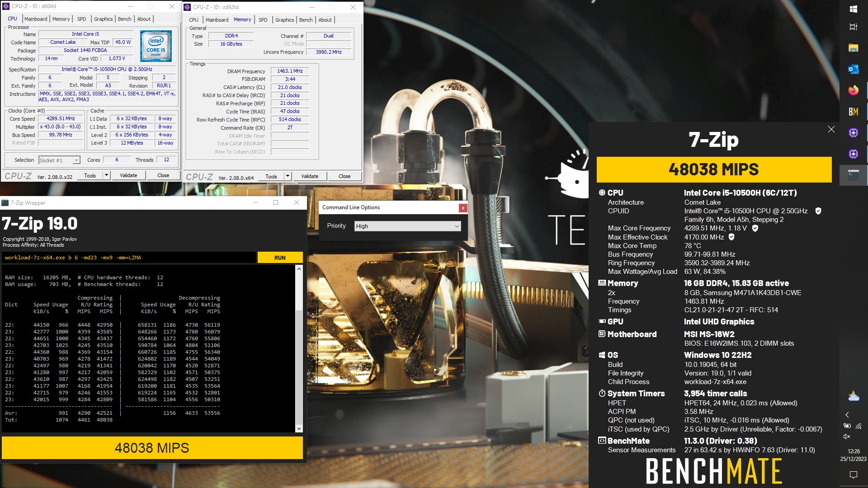Switch to Mainboard tab in left CPU-Z

pyautogui.click(x=36, y=19)
